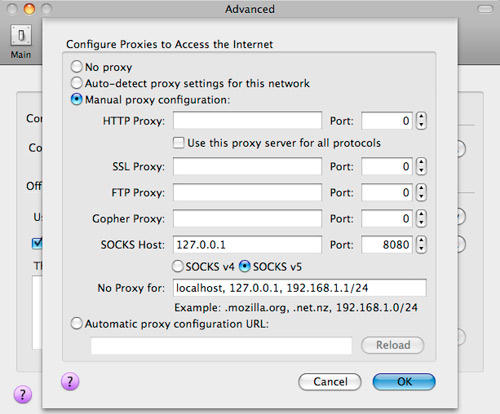Enable Use this proxy server for all protocols
This screenshot has width=500, height=414.
click(178, 143)
